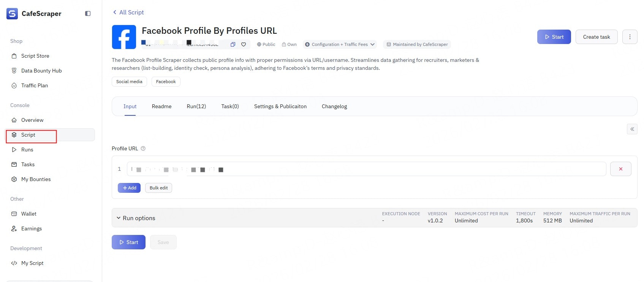Click the Script layers icon
This screenshot has height=282, width=644.
14,135
